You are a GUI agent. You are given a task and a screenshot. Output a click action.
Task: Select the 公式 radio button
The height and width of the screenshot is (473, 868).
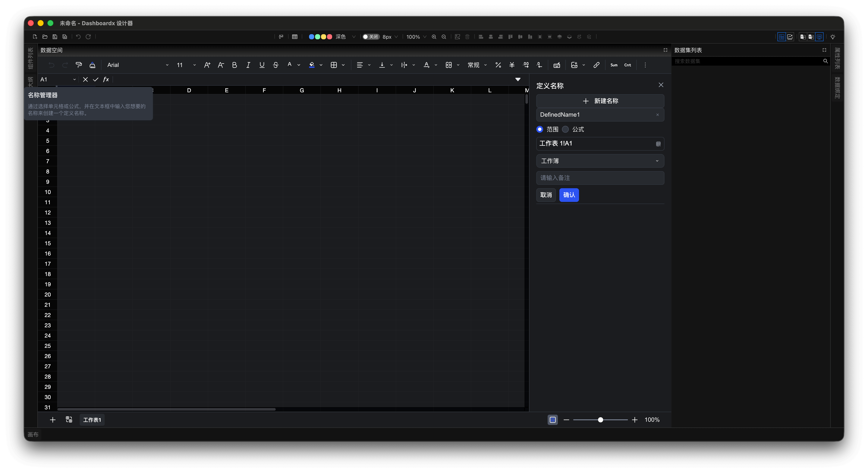pyautogui.click(x=565, y=129)
